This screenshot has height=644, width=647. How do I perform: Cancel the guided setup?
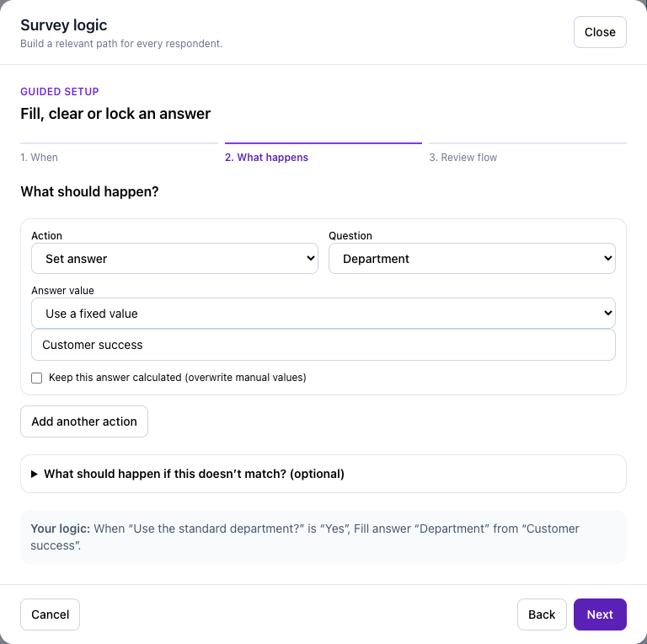[50, 614]
